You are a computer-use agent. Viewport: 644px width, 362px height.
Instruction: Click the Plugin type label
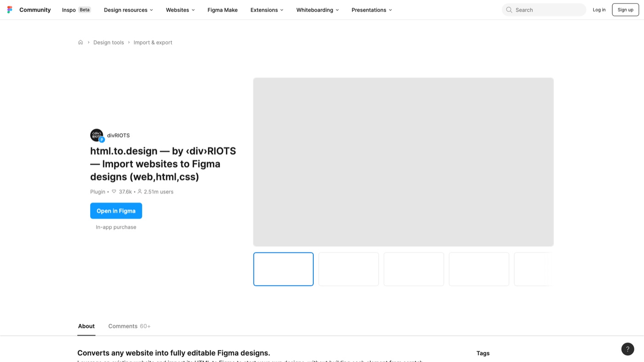(x=98, y=192)
